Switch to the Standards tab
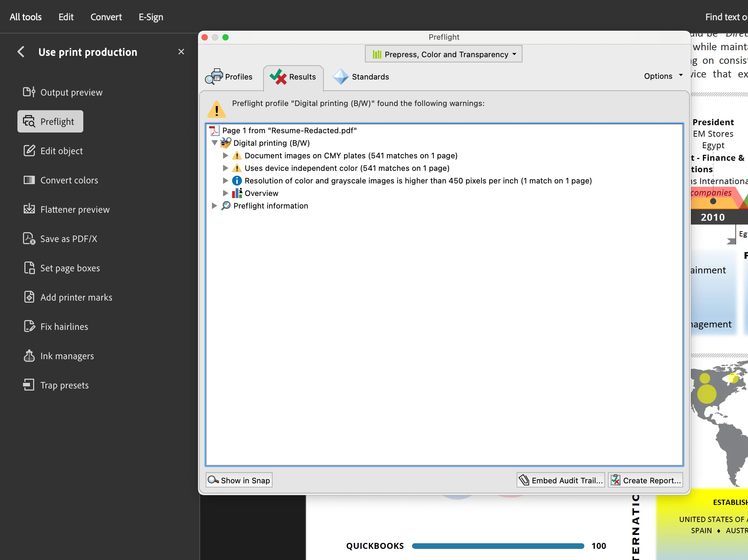Screen dimensions: 748x560 click(361, 77)
